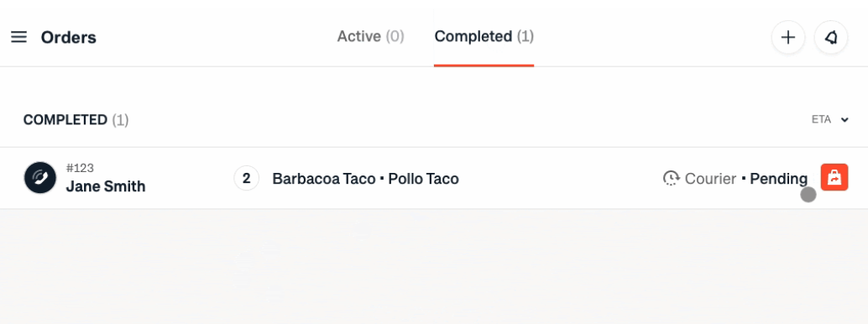This screenshot has height=324, width=868.
Task: Click the orange delivery bag icon
Action: [x=834, y=177]
